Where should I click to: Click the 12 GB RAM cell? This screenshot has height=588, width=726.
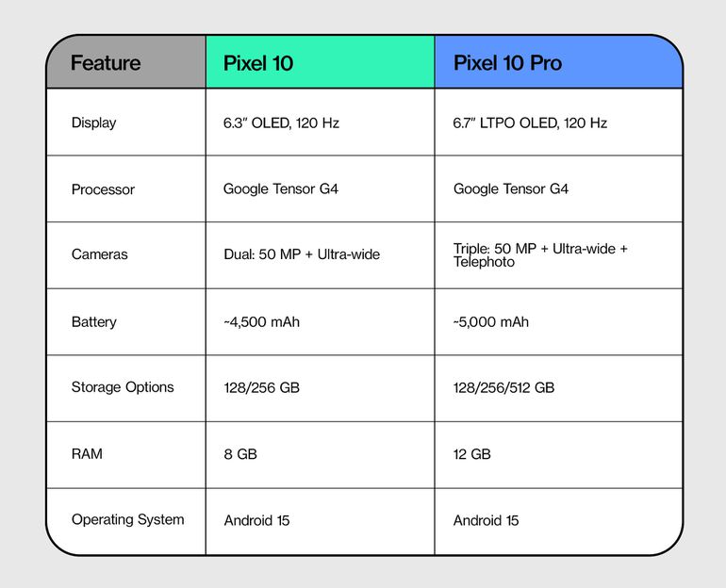coord(472,453)
